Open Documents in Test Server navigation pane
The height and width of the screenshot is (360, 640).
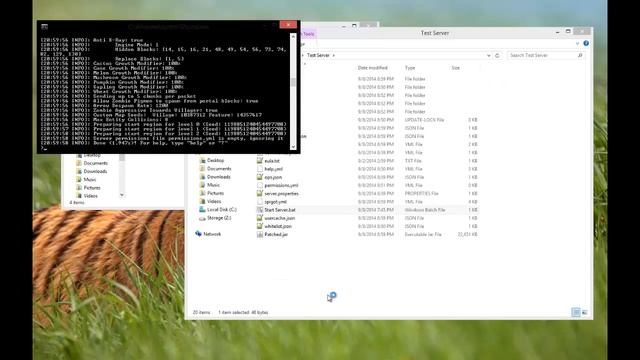pyautogui.click(x=219, y=169)
